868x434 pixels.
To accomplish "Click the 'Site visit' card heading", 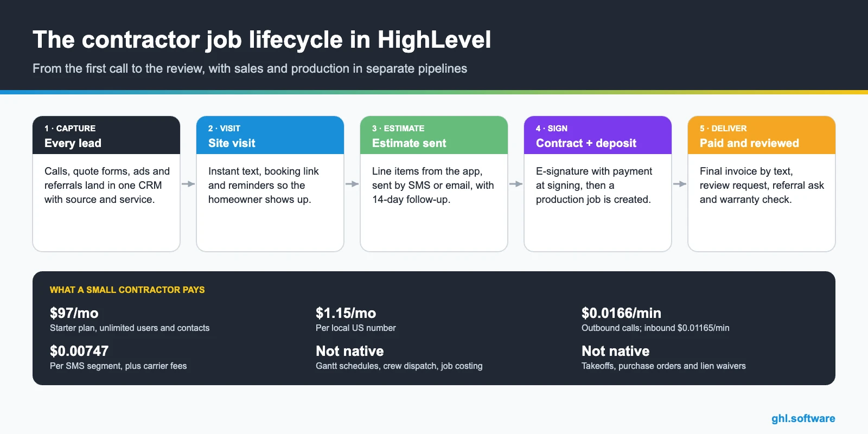I will 232,143.
